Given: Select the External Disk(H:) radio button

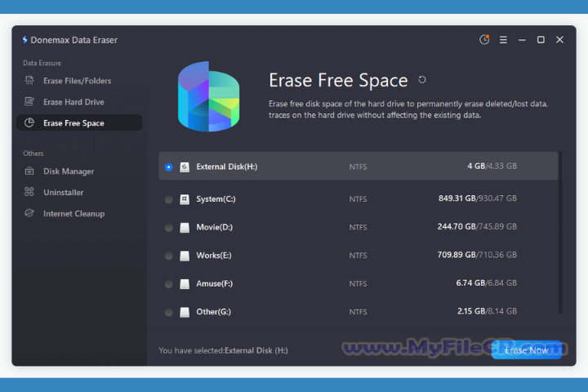Looking at the screenshot, I should pyautogui.click(x=169, y=167).
